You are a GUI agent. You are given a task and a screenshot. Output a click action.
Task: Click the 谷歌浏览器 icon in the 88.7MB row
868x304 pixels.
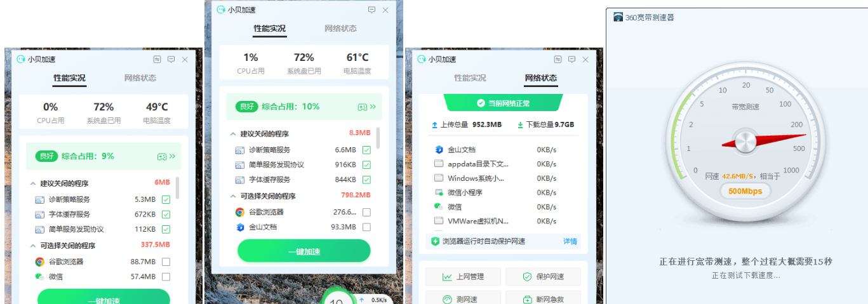click(39, 261)
